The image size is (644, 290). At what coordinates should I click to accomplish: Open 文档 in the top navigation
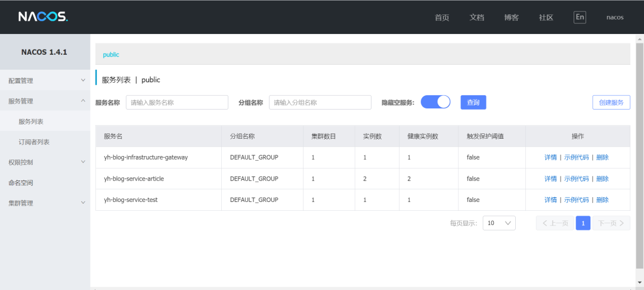click(x=476, y=17)
